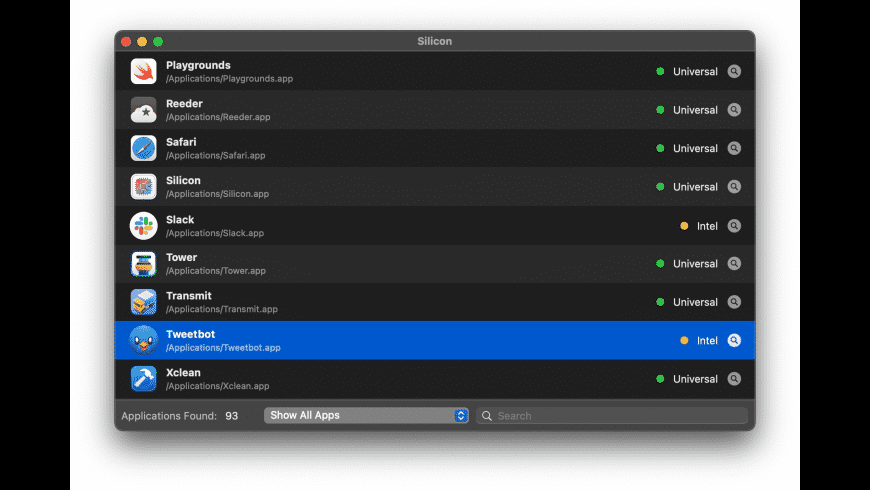Click the Universal label on Xclean row

coord(695,378)
